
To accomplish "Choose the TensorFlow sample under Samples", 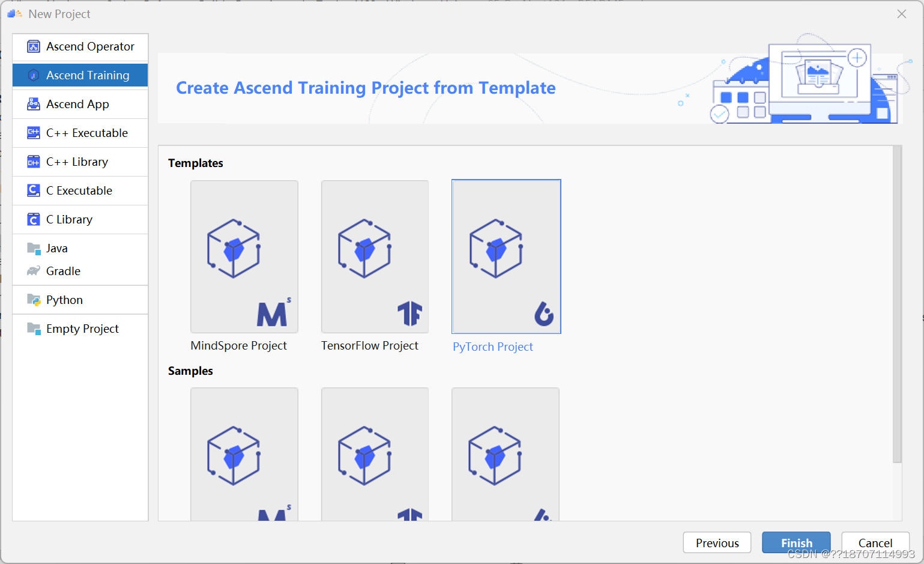I will (x=375, y=454).
